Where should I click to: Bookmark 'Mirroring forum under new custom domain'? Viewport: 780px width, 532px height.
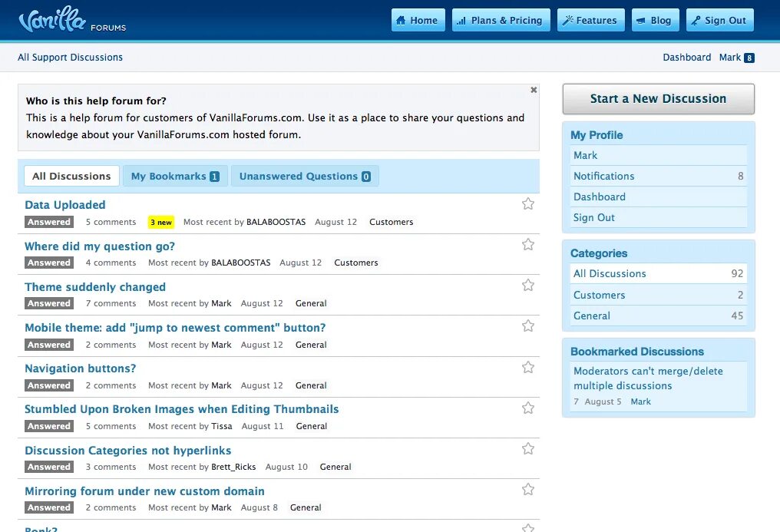527,490
